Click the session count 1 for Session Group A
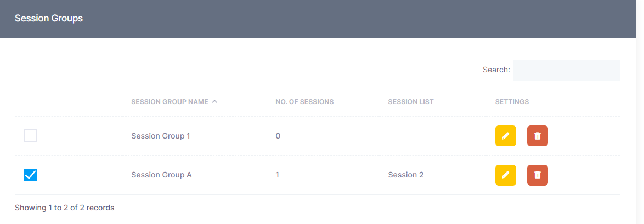Screen dimensions: 644x224 pyautogui.click(x=278, y=175)
